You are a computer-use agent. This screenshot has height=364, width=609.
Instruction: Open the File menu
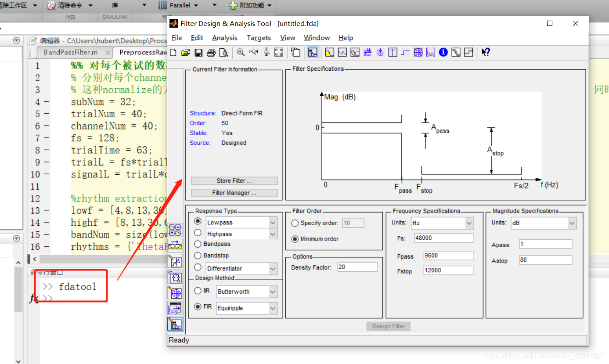coord(177,38)
